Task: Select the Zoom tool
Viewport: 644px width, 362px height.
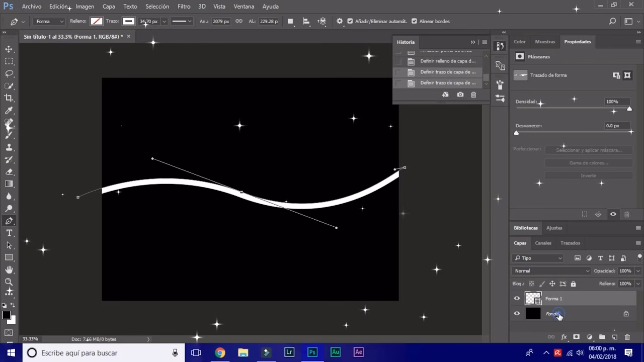Action: coord(9,282)
